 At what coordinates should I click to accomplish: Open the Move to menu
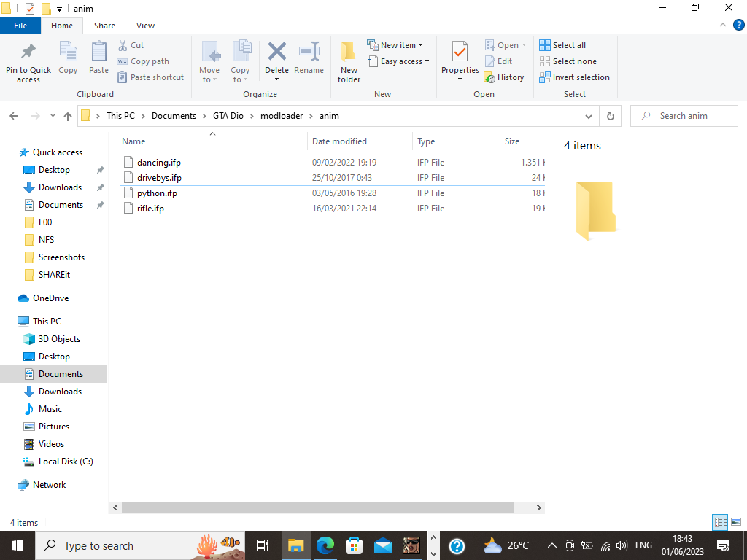(209, 62)
